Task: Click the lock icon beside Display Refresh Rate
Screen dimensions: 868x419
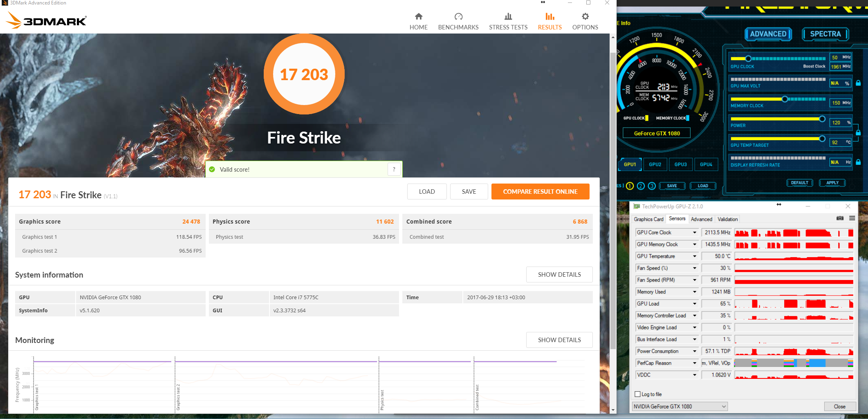Action: click(x=858, y=162)
